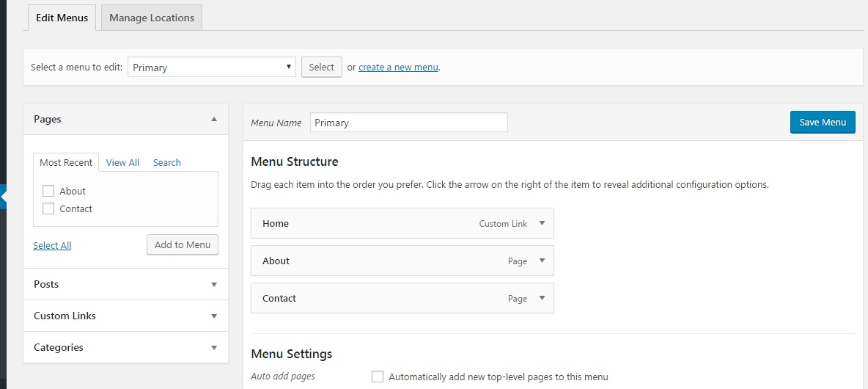Open the Search pages tab

point(166,163)
